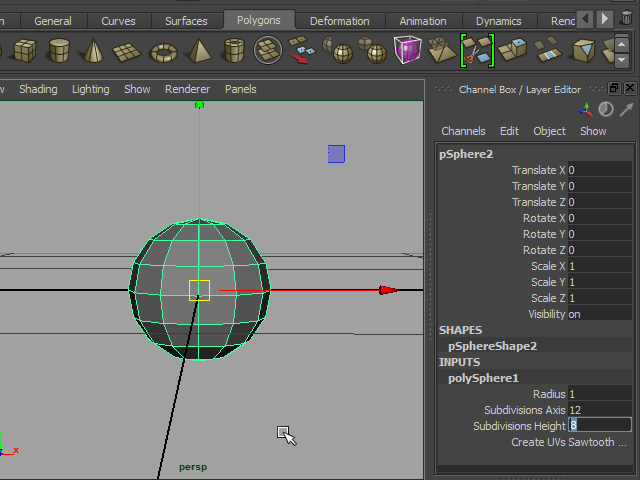
Task: Open the Lighting panel menu
Action: click(90, 89)
